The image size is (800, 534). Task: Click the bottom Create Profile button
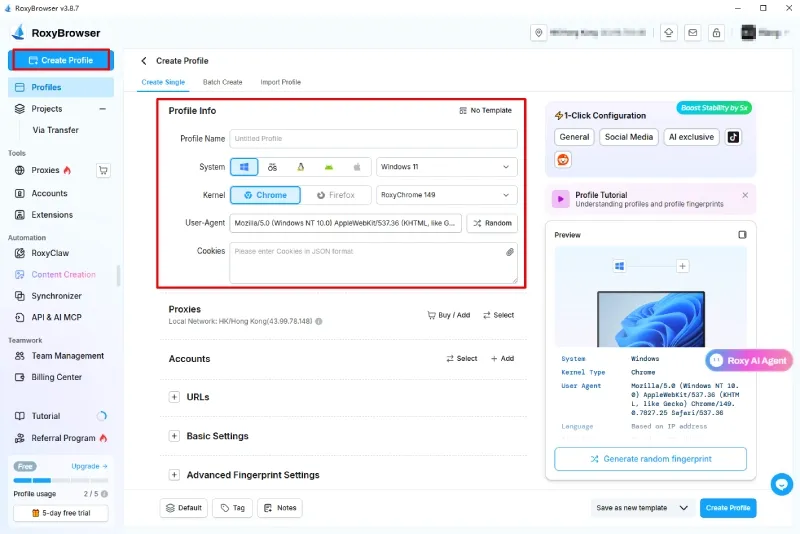click(x=728, y=508)
